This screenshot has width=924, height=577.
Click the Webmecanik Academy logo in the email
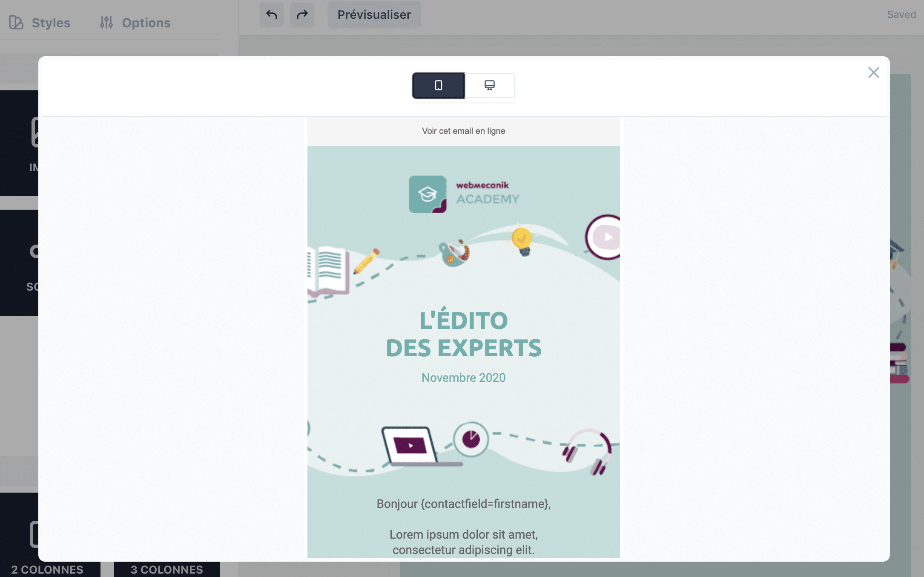point(464,194)
